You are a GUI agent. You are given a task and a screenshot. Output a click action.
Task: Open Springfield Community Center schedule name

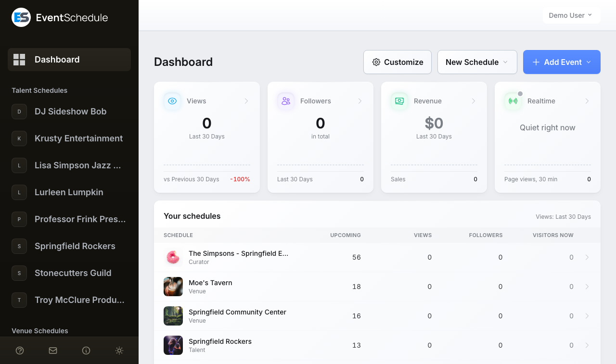[x=237, y=312]
